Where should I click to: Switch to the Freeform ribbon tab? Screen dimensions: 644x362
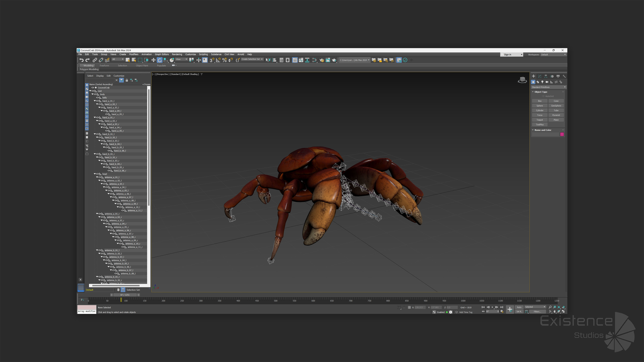point(104,66)
